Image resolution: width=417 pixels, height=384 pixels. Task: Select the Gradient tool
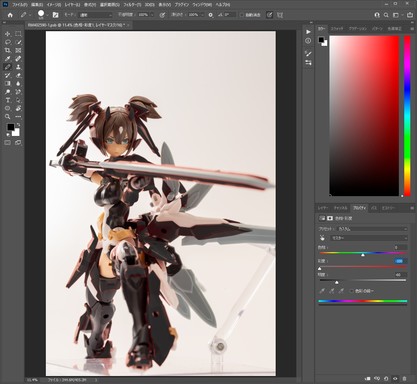tap(8, 84)
